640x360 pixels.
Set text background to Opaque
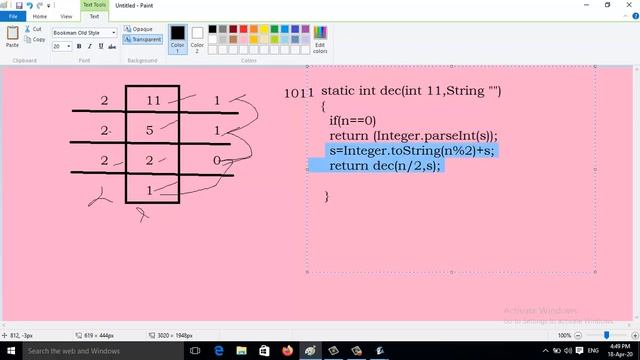pyautogui.click(x=138, y=29)
